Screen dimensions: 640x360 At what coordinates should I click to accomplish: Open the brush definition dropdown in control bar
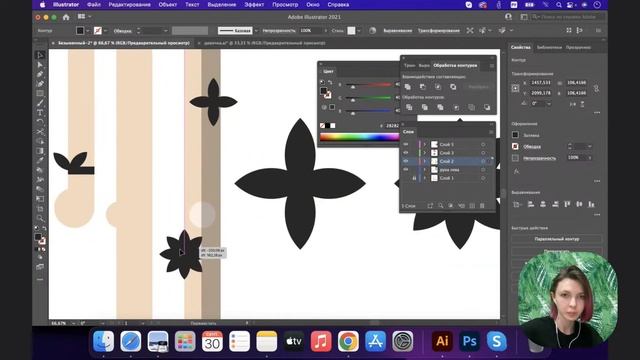tap(256, 31)
